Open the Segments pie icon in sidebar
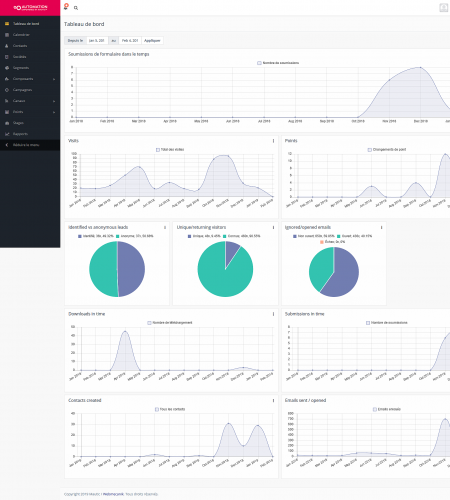450x500 pixels. (x=7, y=68)
